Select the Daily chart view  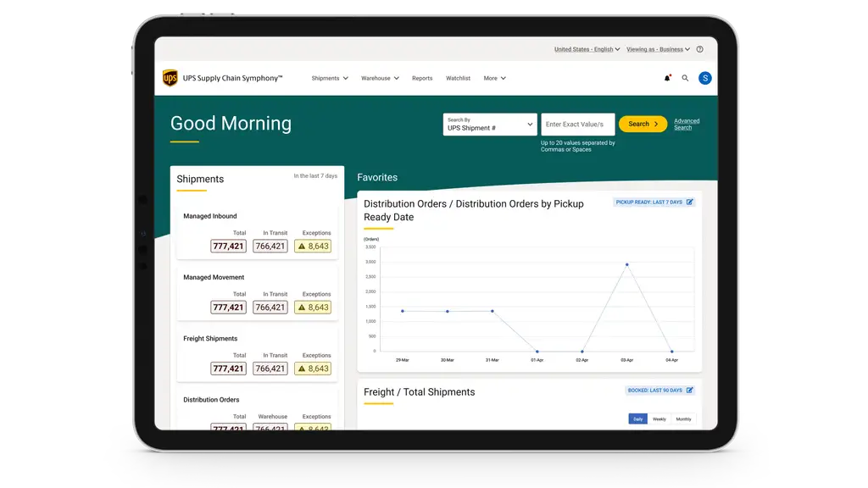click(637, 419)
